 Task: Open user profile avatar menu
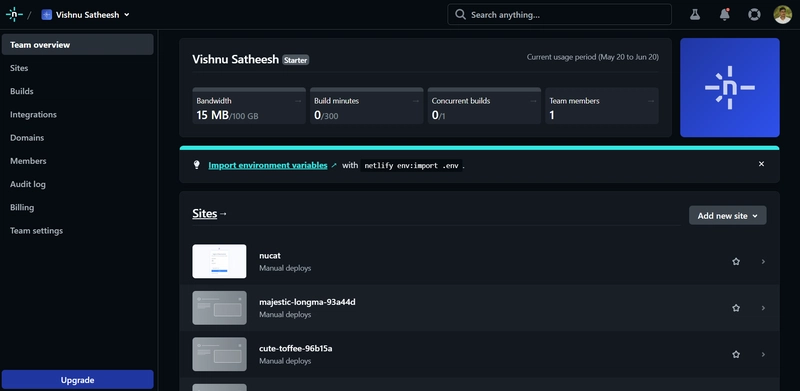(783, 14)
